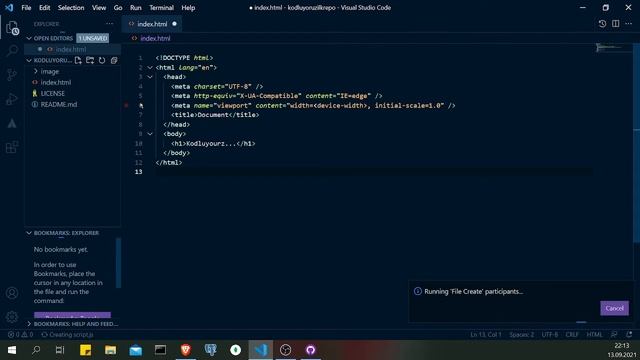The height and width of the screenshot is (360, 640).
Task: Collapse the KODLUYORU project folder section
Action: tap(29, 60)
